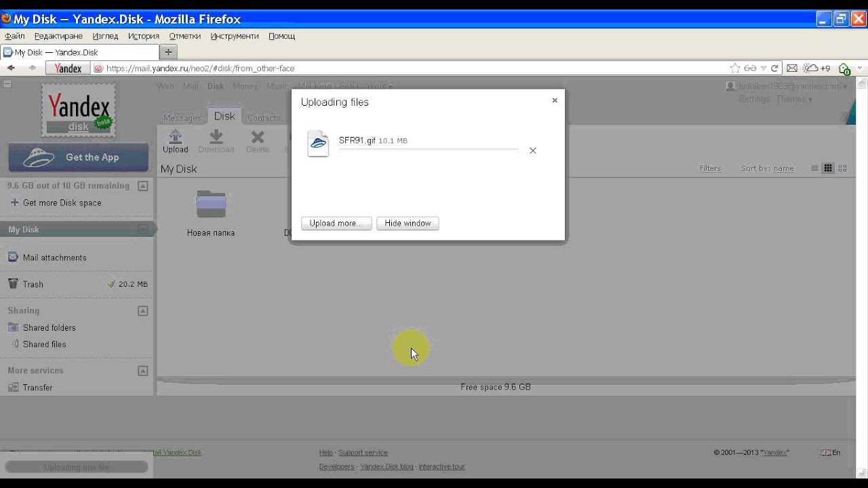Click the Yandex Disk logo
868x488 pixels.
coord(78,110)
